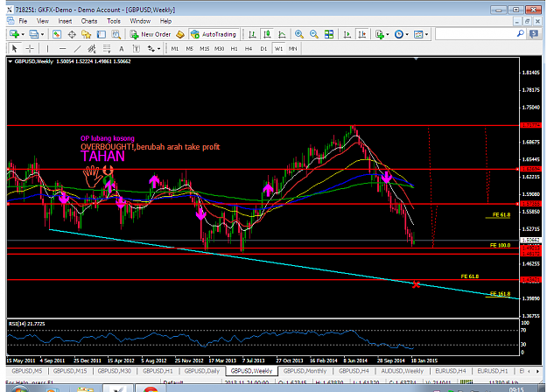Expand the Templates dropdown arrow
Image resolution: width=547 pixels, height=392 pixels.
click(426, 34)
